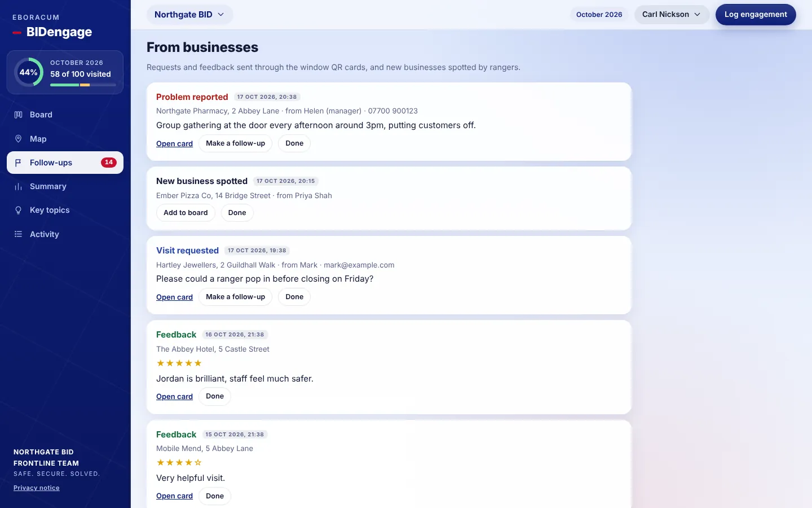Open the Privacy notice link
The image size is (812, 508).
(37, 488)
